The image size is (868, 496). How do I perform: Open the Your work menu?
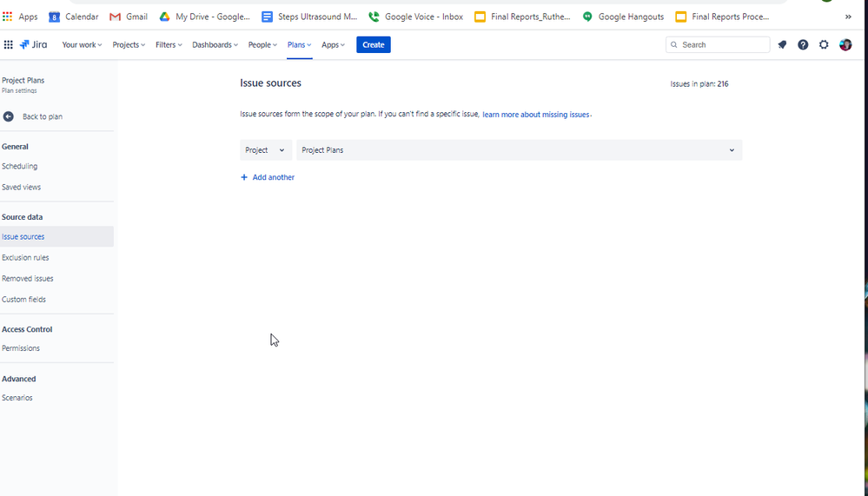[82, 45]
